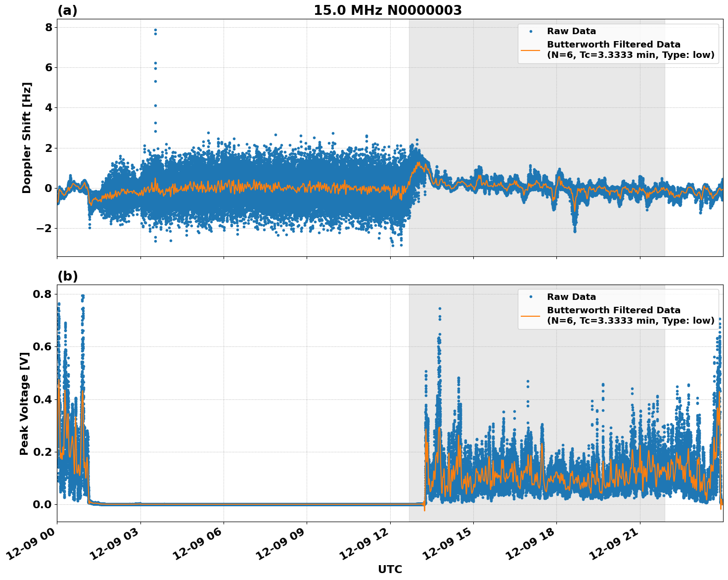Click the "(b)" panel label
728x580 pixels.
[67, 276]
